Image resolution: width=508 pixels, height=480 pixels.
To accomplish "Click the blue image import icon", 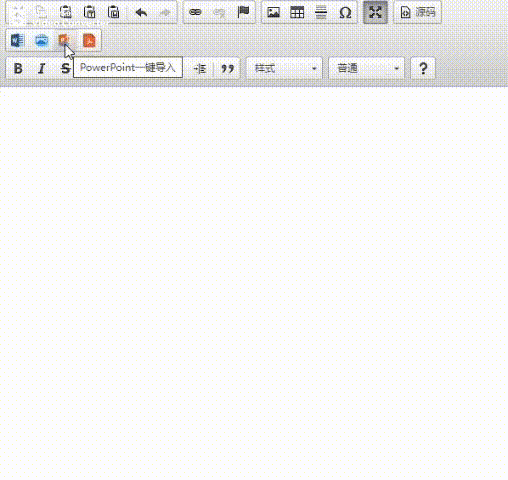I will click(41, 40).
